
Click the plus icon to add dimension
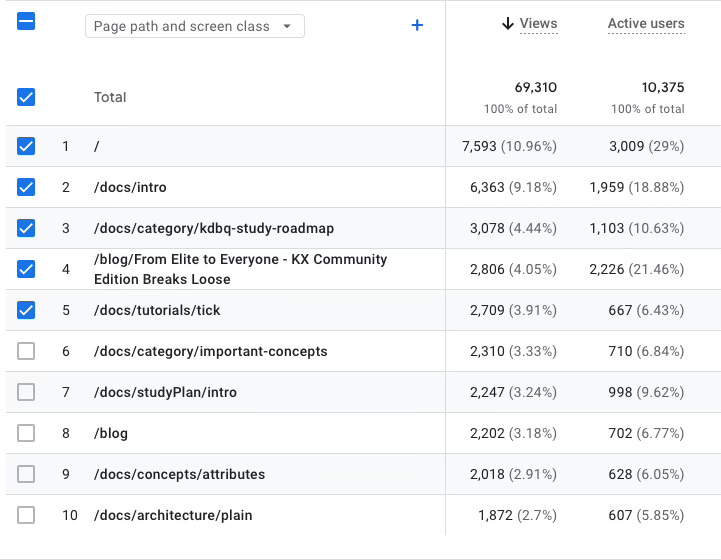417,25
